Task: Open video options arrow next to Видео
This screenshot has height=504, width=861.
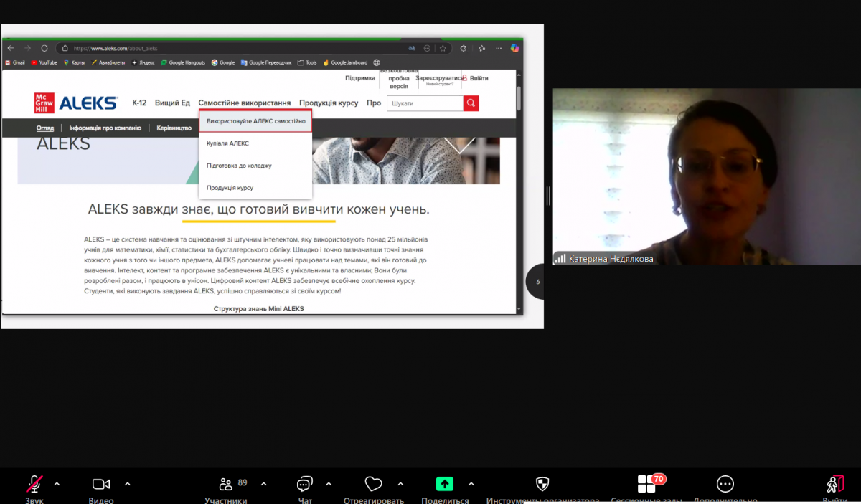Action: [128, 483]
